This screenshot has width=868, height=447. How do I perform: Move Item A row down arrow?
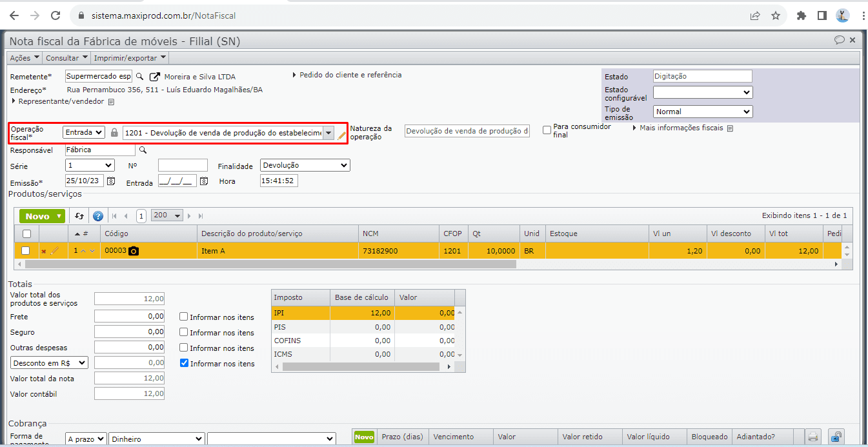point(92,251)
